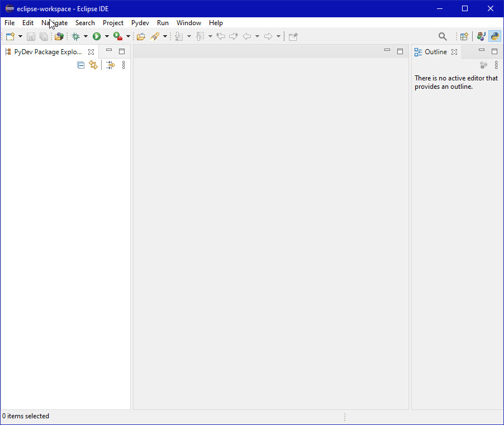
Task: Open the Pydev menu
Action: tap(140, 23)
